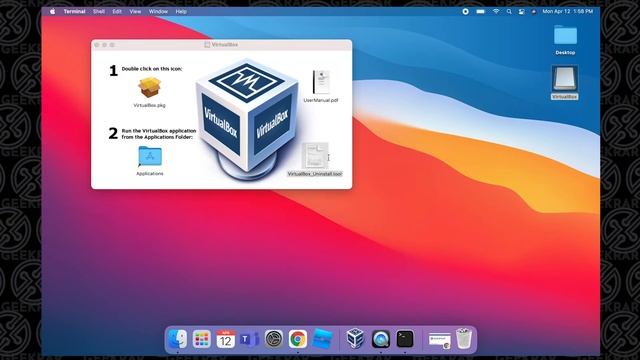Click the UserManual.pdf file name label
The width and height of the screenshot is (640, 360).
point(321,100)
